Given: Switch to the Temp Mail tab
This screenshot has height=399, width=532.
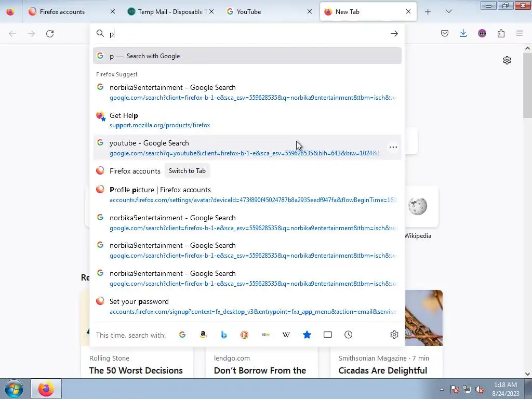Looking at the screenshot, I should [x=170, y=12].
